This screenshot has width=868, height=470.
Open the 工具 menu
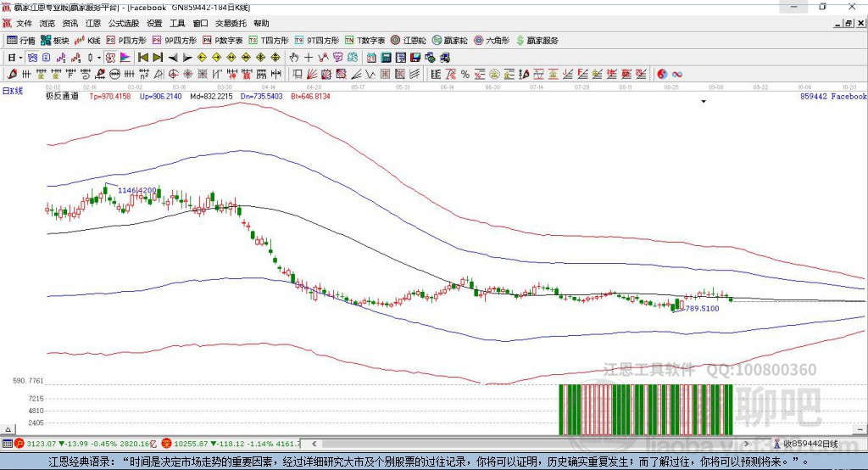tap(177, 23)
